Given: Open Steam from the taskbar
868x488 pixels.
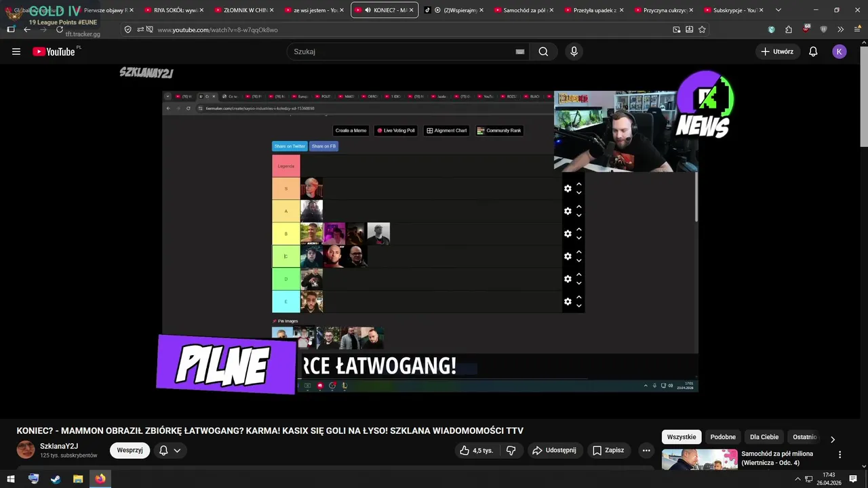Looking at the screenshot, I should point(56,479).
